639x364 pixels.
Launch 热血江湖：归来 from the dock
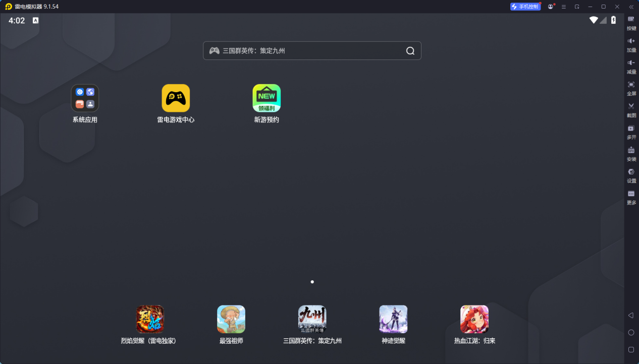point(474,319)
